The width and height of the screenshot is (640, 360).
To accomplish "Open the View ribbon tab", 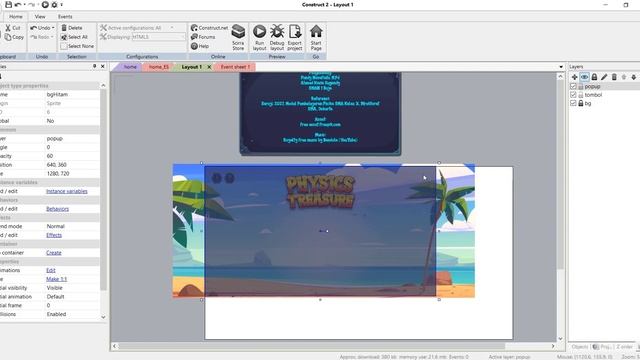I will pos(40,17).
